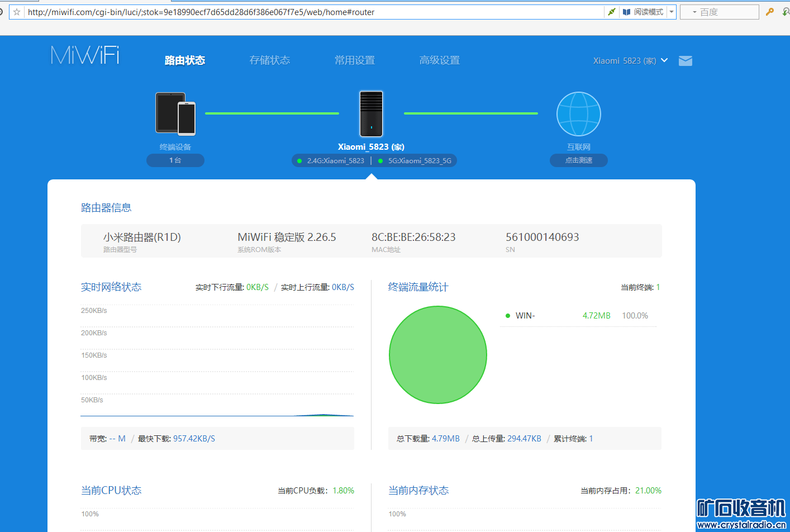Click the 4.72MB traffic value for WIN-

pos(597,316)
